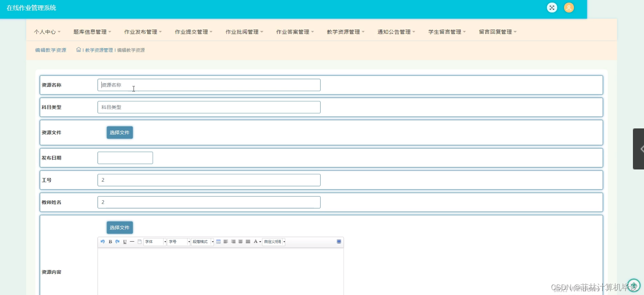Open the 作业提交管理 menu
This screenshot has width=644, height=295.
pos(194,32)
